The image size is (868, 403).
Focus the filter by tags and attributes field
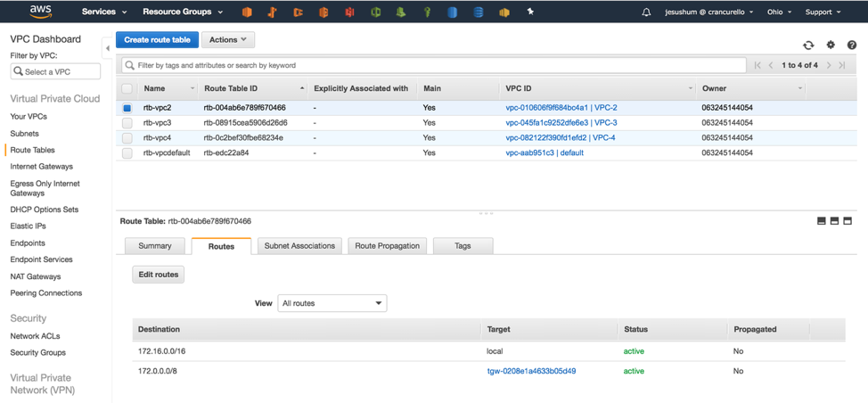pos(435,65)
